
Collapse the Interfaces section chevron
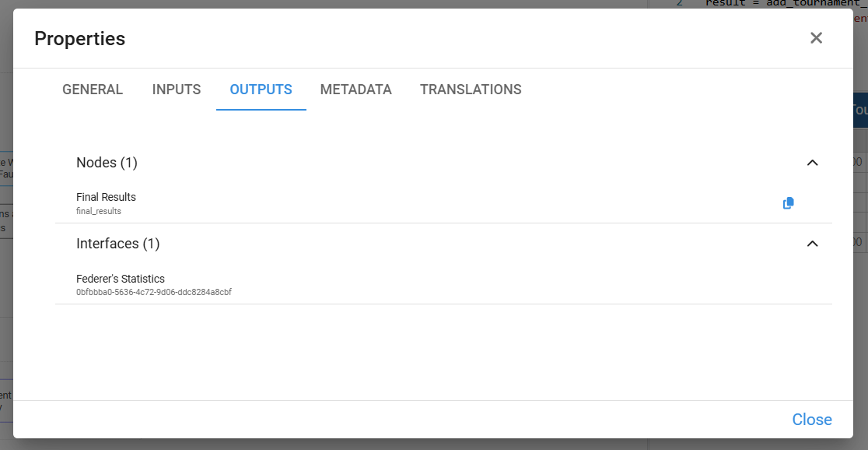[x=812, y=244]
